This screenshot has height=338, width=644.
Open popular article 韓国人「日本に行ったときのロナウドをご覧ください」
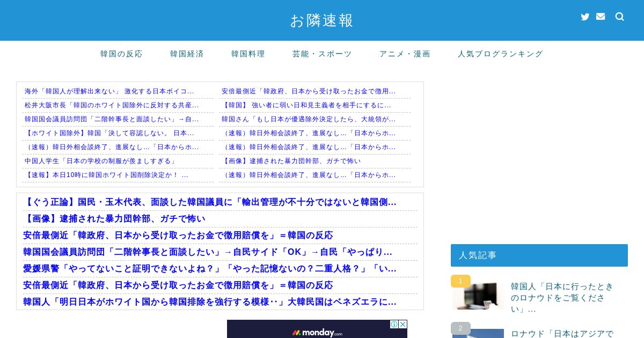coord(562,298)
